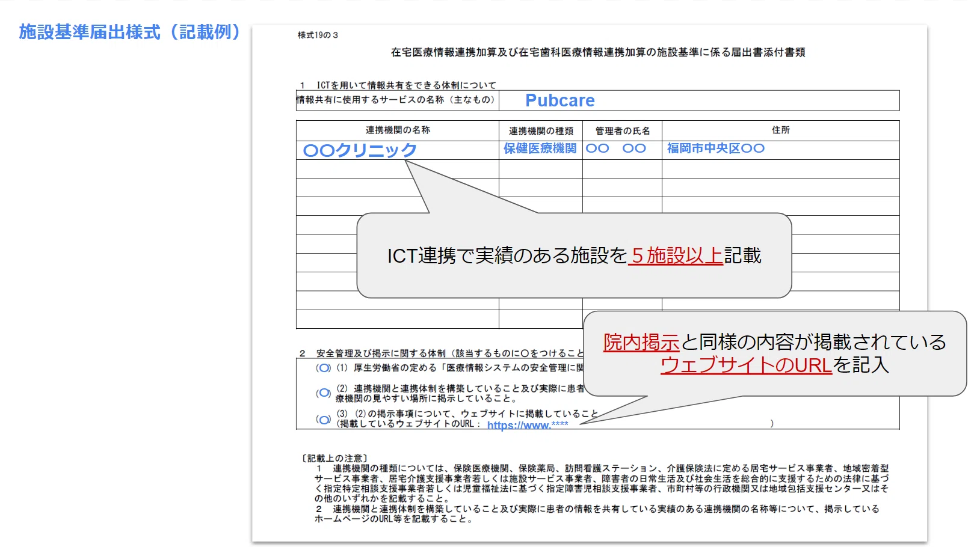Click the manager name cell 〇〇 〇〇

616,148
